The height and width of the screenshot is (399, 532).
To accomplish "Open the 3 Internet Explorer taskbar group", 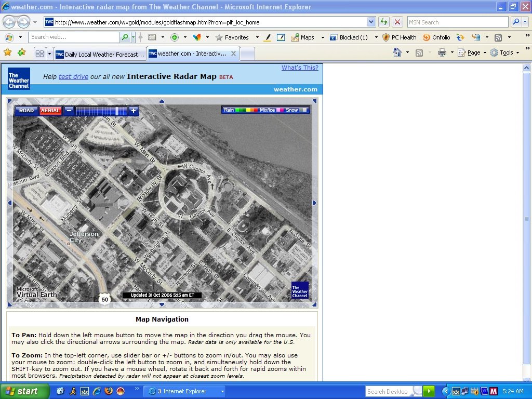I will pos(185,391).
